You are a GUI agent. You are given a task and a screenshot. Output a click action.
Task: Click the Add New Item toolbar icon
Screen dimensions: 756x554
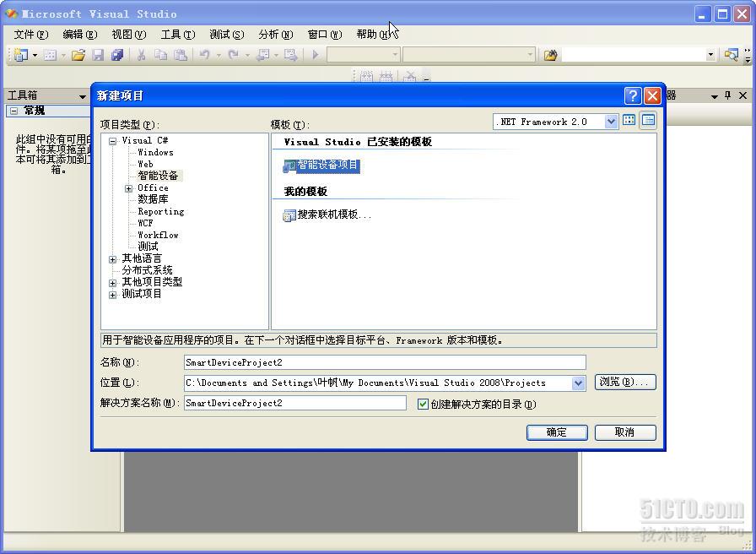click(50, 55)
